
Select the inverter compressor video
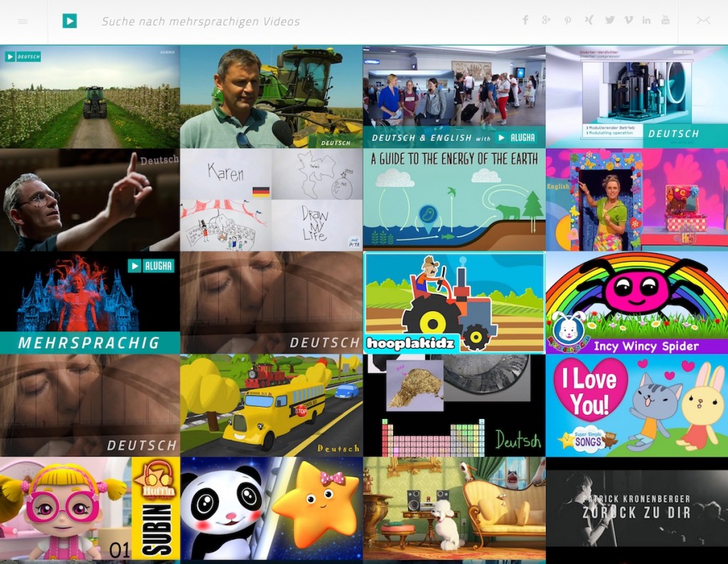pos(637,97)
